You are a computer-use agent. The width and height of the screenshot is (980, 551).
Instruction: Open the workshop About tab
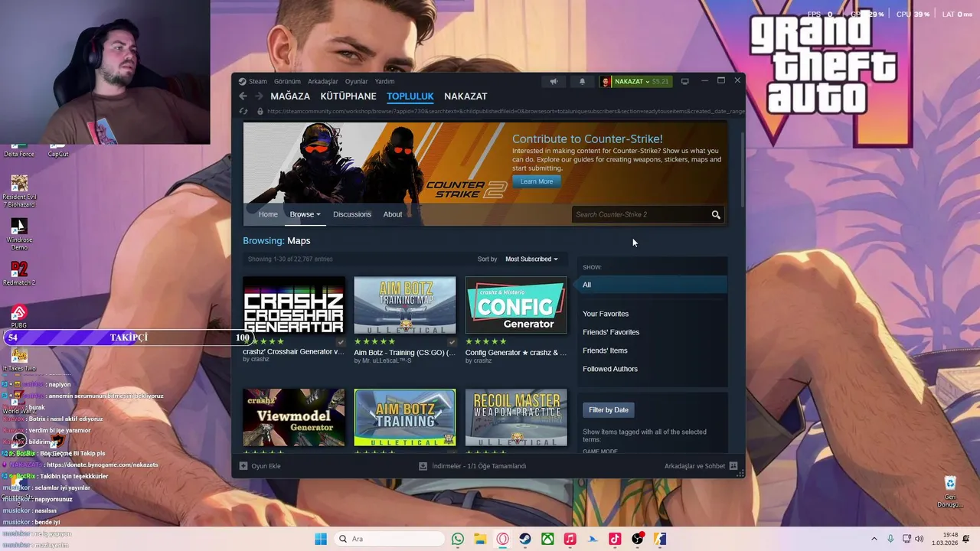click(x=393, y=214)
